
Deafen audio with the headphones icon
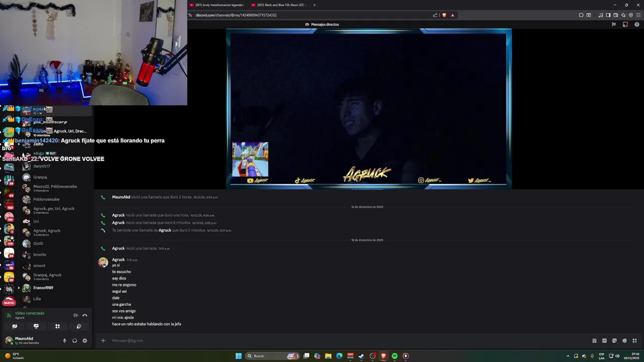click(74, 340)
